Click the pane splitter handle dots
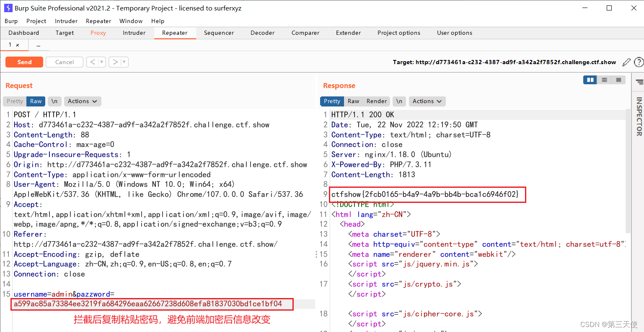 coord(316,254)
